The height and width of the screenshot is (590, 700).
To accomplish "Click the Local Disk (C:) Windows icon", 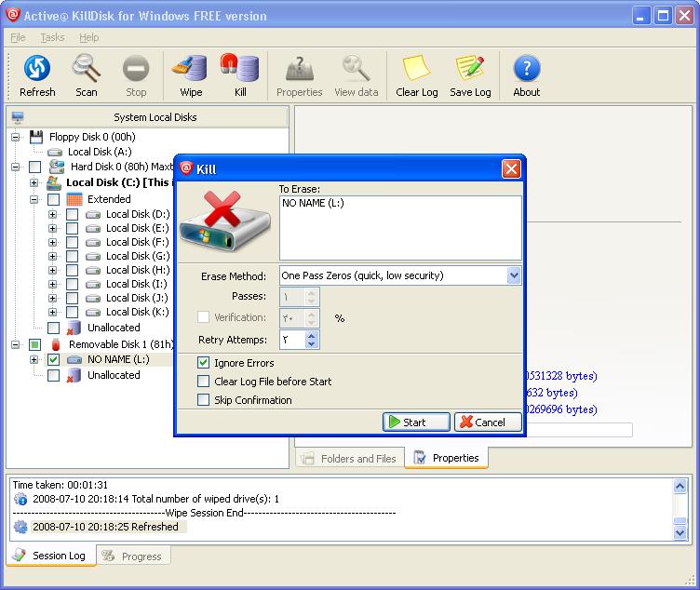I will click(x=54, y=182).
